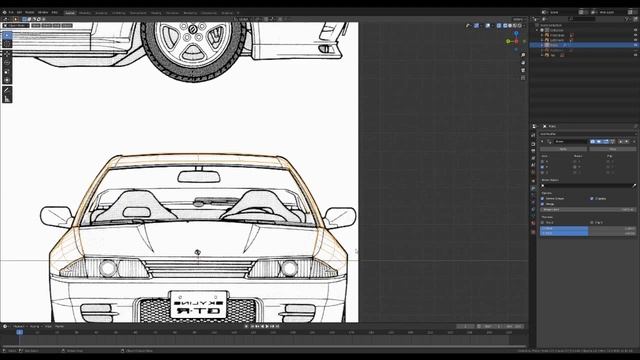Switch perspective/orthographic view grid icon
Viewport: 640px width, 360px height.
(523, 78)
